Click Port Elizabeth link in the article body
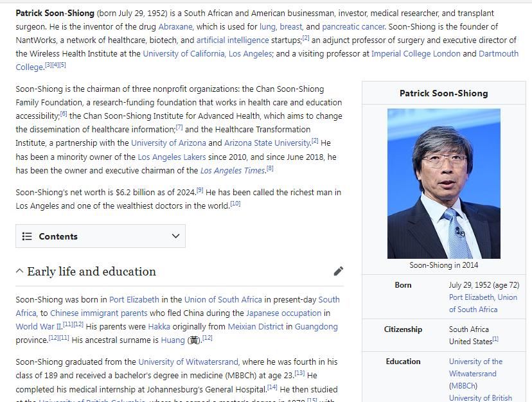532x402 pixels. (x=134, y=299)
